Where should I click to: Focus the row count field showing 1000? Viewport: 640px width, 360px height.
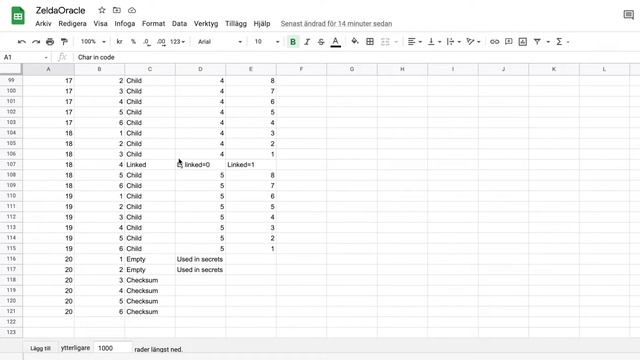[113, 348]
